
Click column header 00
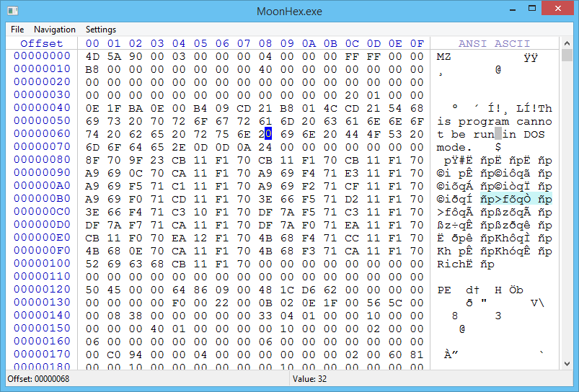(92, 43)
